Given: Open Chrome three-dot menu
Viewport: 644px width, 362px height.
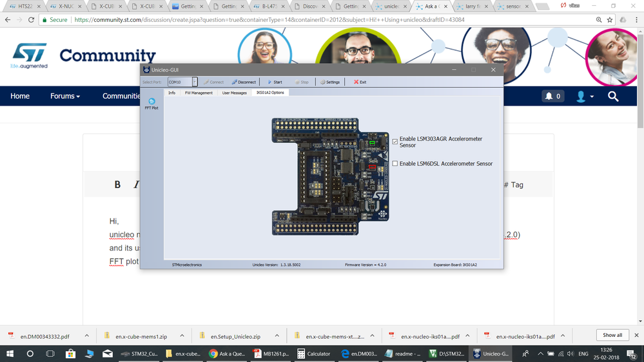Looking at the screenshot, I should tap(637, 20).
